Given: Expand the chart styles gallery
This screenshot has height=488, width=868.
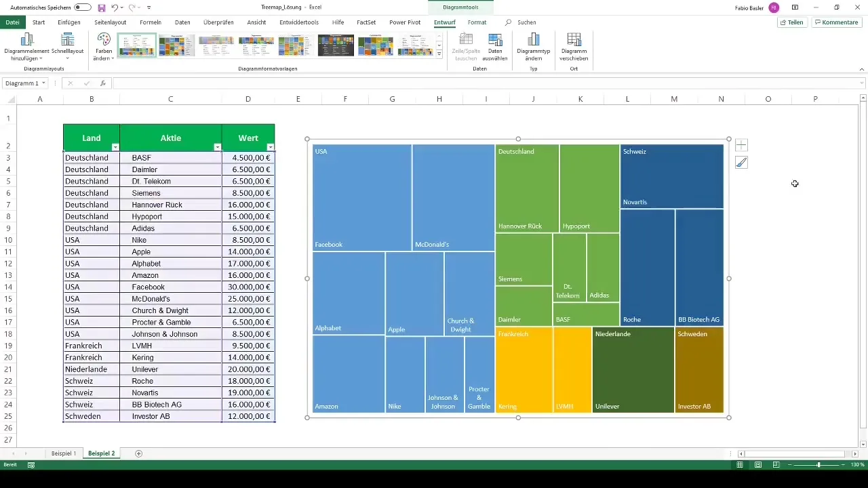Looking at the screenshot, I should pyautogui.click(x=439, y=54).
